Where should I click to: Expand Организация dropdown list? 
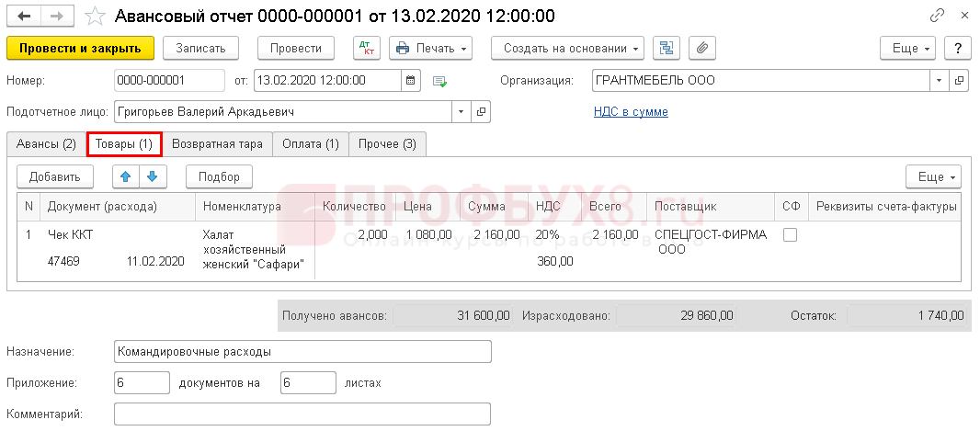(x=940, y=81)
